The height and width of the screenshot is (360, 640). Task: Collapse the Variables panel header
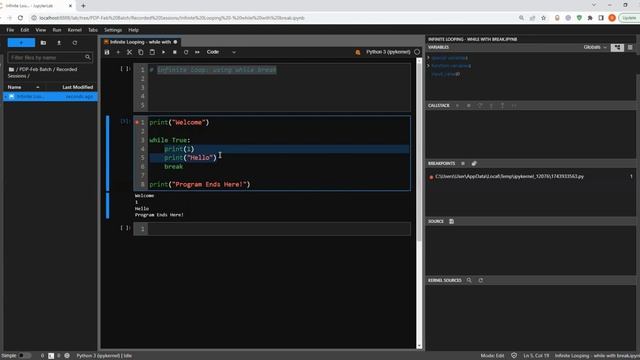[438, 47]
